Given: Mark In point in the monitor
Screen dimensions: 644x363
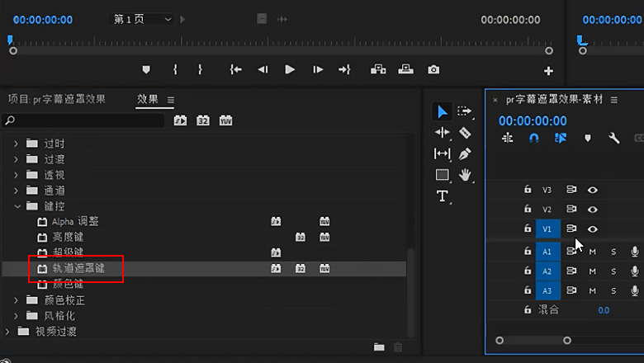Looking at the screenshot, I should (x=175, y=70).
